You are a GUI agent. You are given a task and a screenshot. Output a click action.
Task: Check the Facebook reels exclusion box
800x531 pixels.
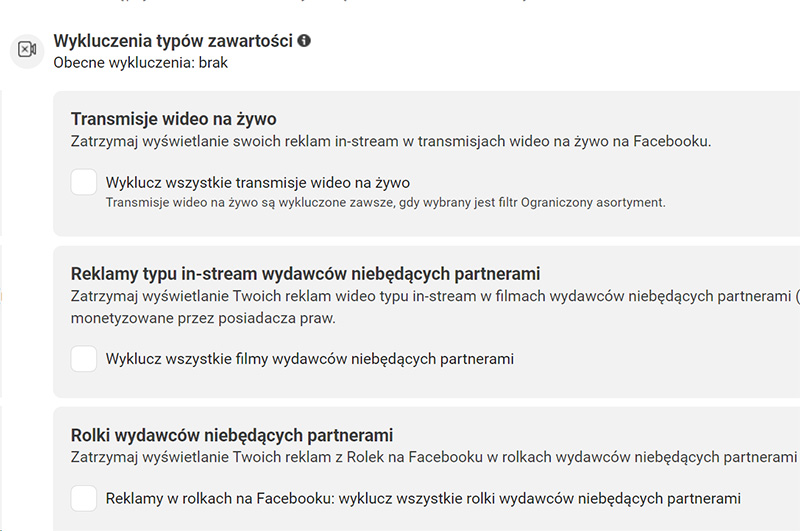[x=84, y=498]
